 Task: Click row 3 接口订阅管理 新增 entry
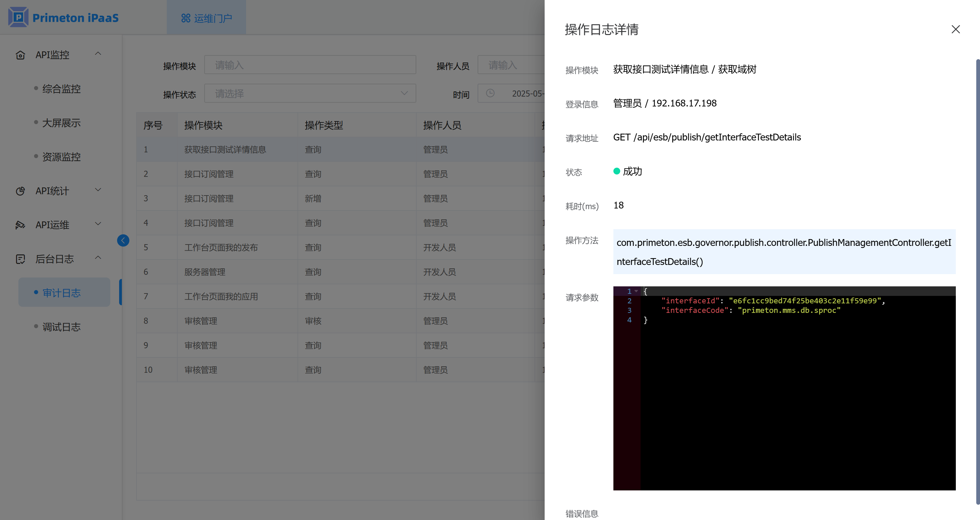(x=208, y=198)
